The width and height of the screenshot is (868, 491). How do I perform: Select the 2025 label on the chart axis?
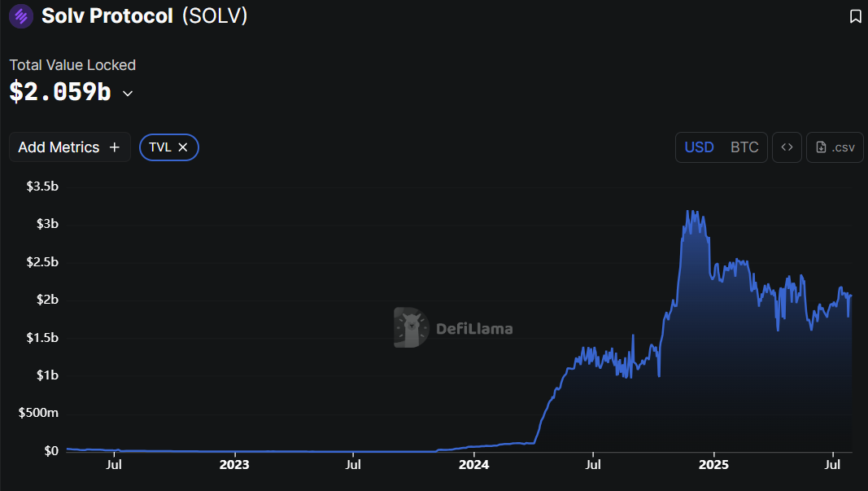click(713, 464)
